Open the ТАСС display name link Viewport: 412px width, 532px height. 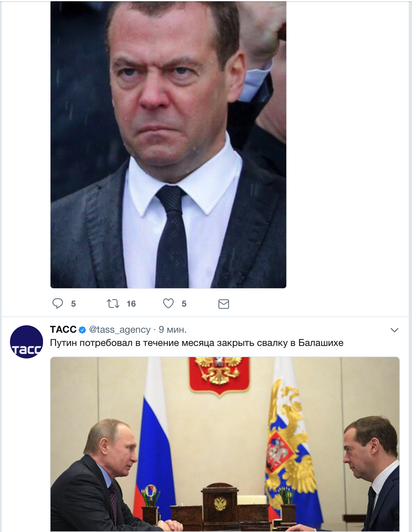tap(63, 330)
